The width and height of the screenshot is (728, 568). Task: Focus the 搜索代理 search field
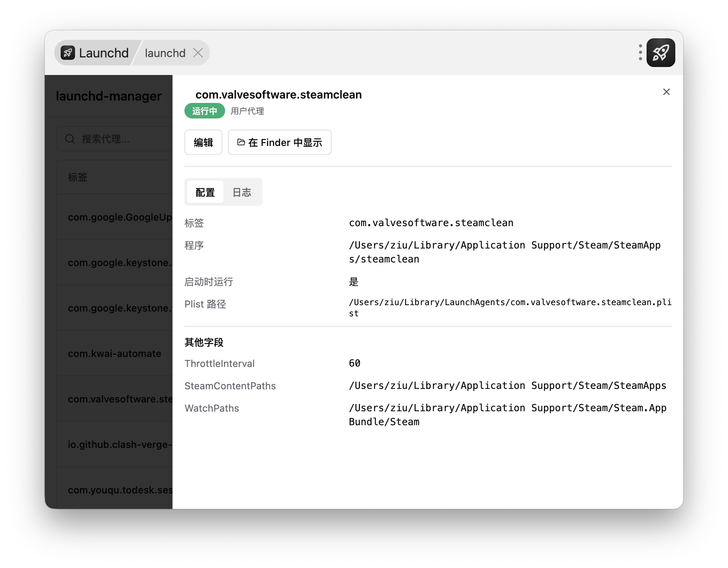[x=115, y=139]
